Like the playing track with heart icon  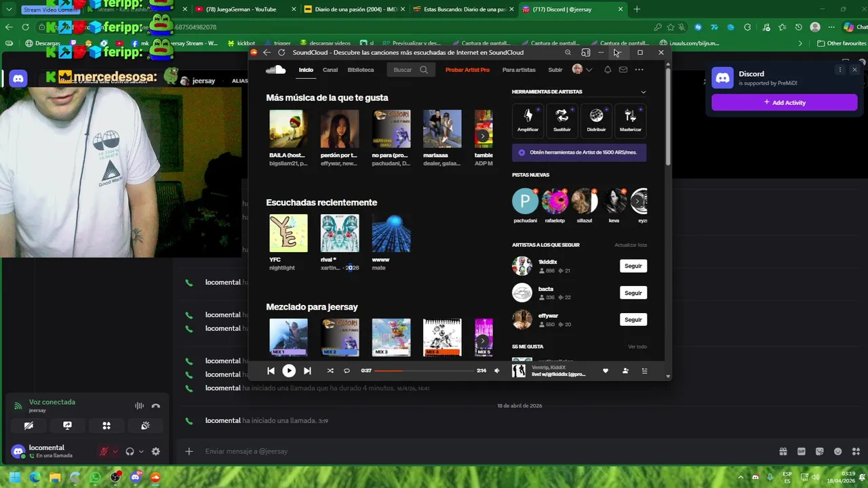(x=606, y=371)
